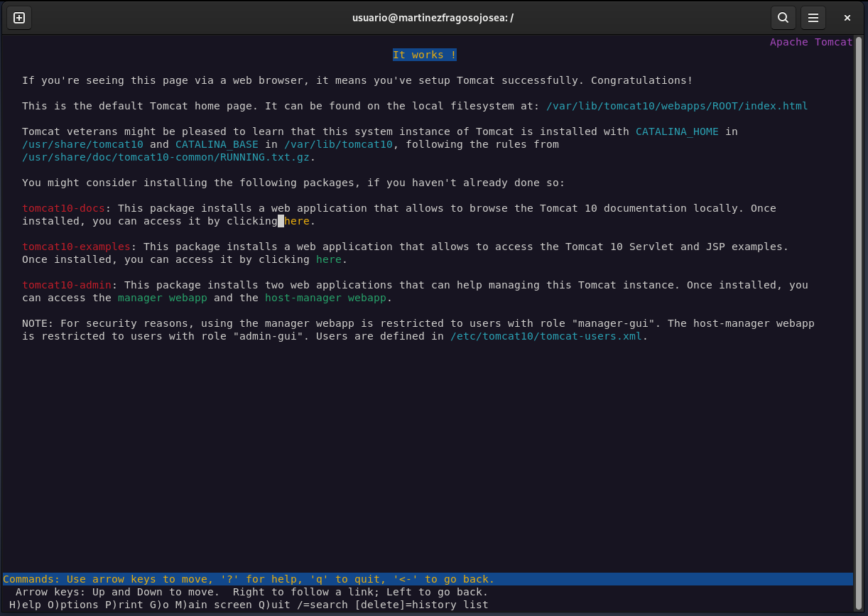This screenshot has height=616, width=868.
Task: Click the CATALINA_HOME text
Action: [677, 131]
